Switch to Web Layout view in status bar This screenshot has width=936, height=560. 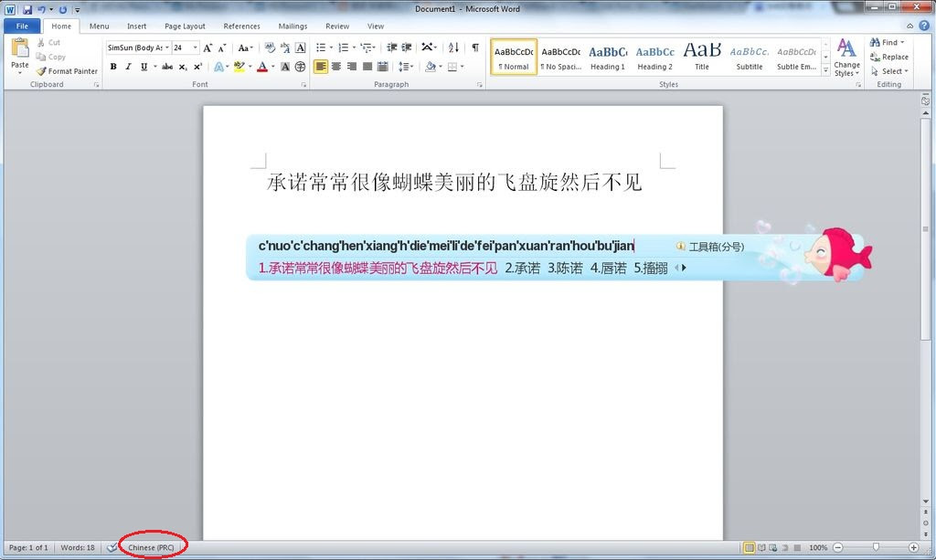coord(774,547)
